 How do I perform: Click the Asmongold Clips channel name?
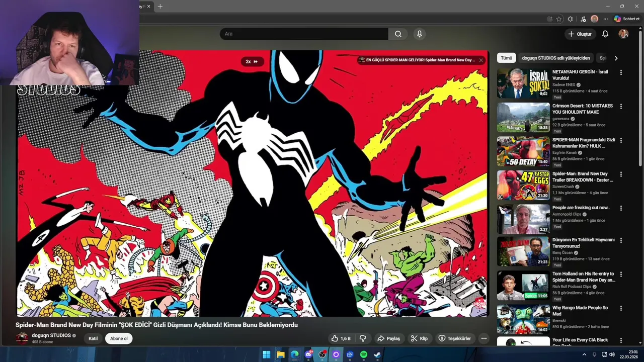[567, 214]
